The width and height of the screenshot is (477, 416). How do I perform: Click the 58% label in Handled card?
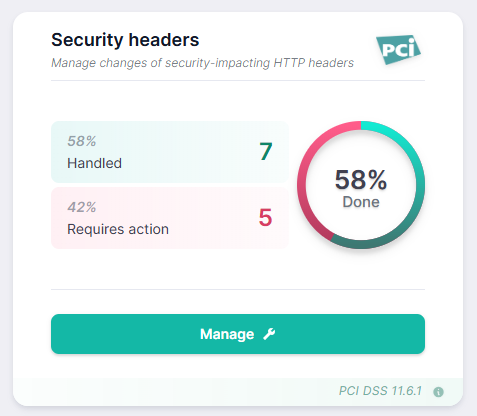click(x=82, y=141)
